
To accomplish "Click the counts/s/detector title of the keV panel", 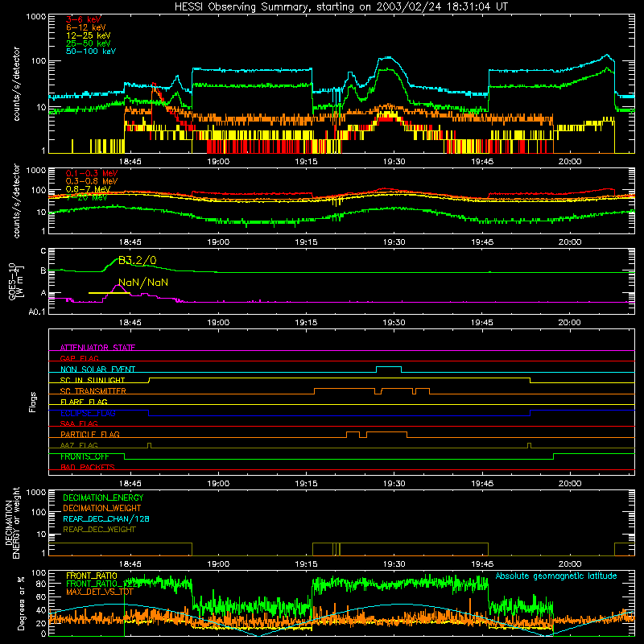I will coord(16,84).
